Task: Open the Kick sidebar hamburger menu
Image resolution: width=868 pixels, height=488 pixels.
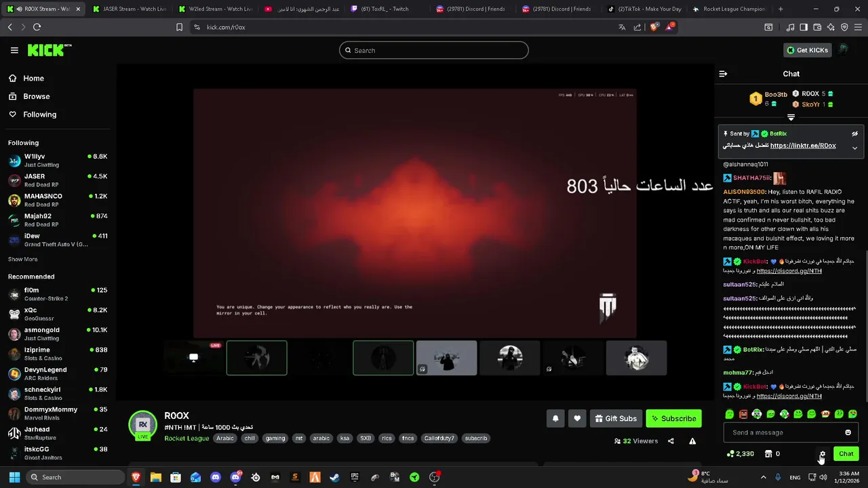Action: pyautogui.click(x=14, y=50)
